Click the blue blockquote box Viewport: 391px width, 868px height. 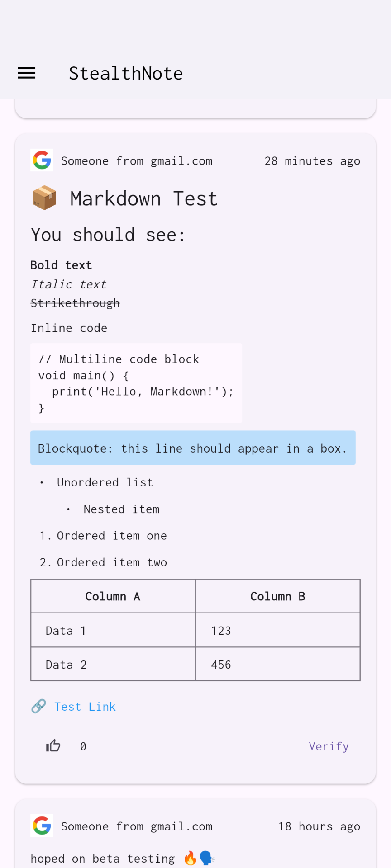(193, 448)
